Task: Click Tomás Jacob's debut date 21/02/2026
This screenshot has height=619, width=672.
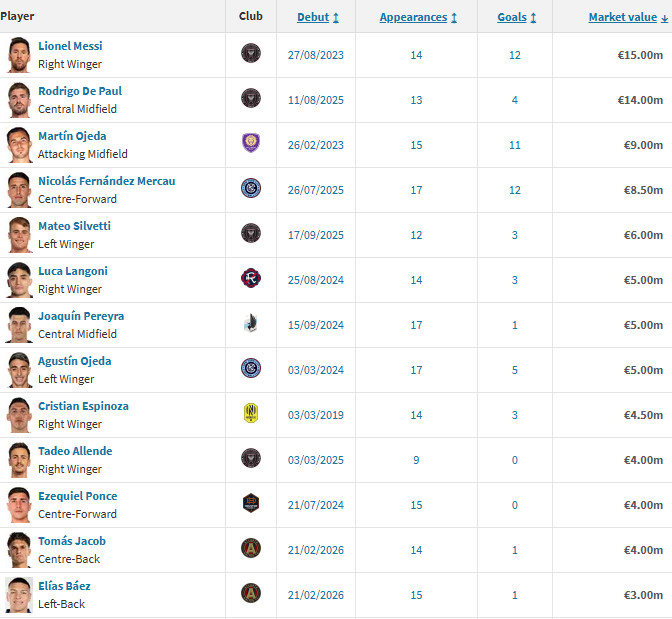Action: coord(316,550)
